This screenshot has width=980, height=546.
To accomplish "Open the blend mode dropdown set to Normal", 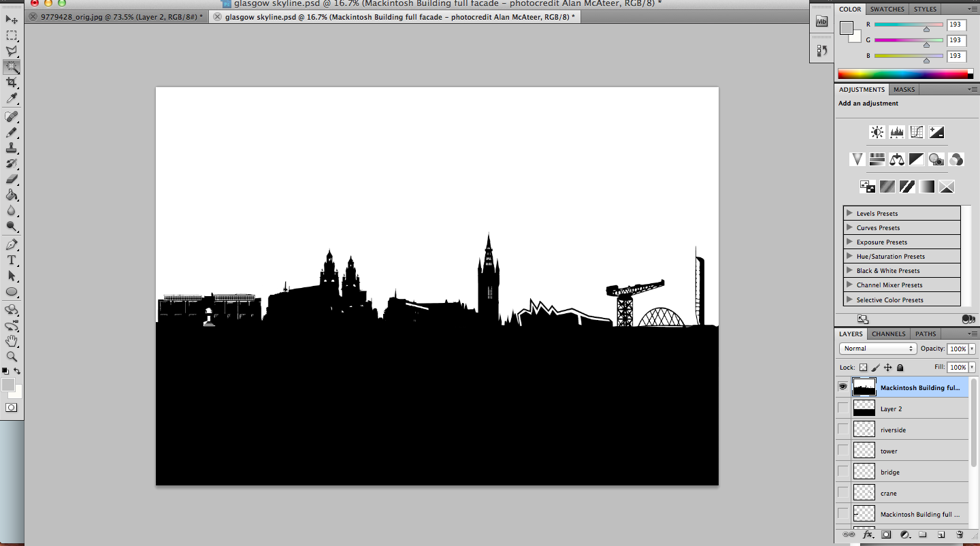I will point(878,349).
